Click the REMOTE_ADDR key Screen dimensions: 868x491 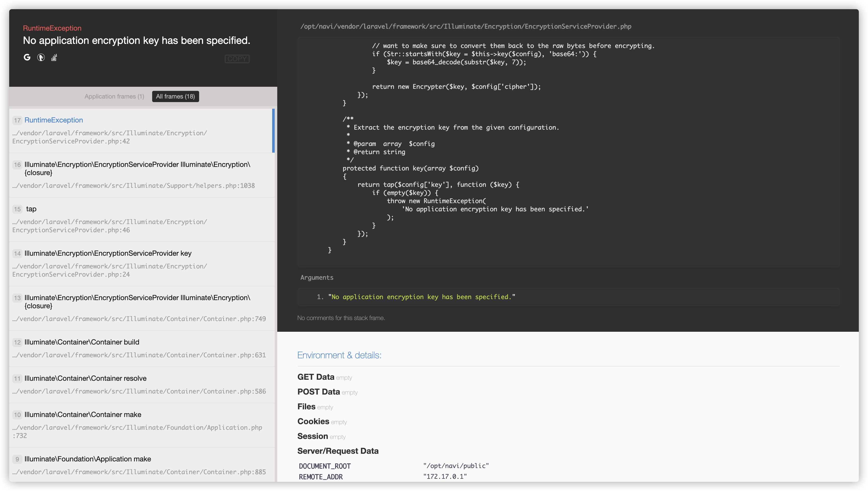[321, 477]
